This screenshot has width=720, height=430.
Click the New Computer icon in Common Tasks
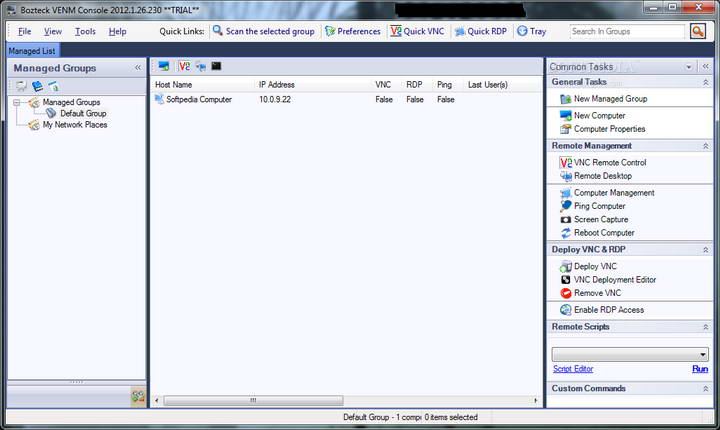click(x=566, y=115)
